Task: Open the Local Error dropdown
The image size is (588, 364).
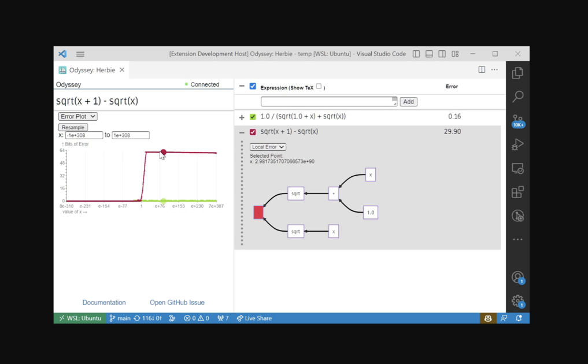Action: click(x=267, y=147)
